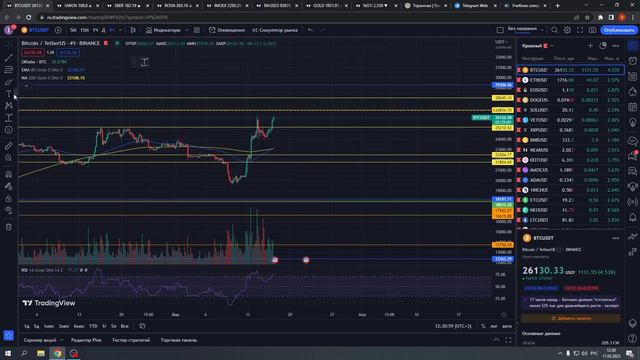Viewport: 640px width, 360px height.
Task: Open the Stock Screener tab
Action: (x=40, y=340)
